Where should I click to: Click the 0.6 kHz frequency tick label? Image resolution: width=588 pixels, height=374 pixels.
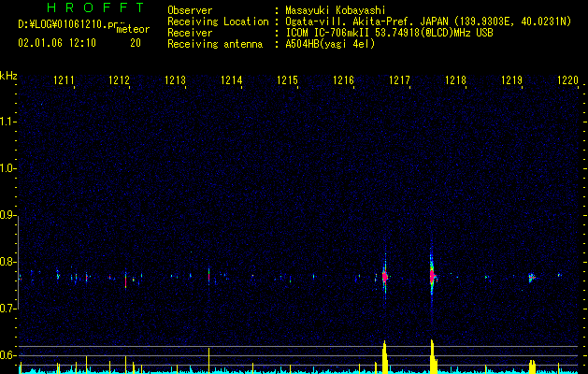point(7,355)
